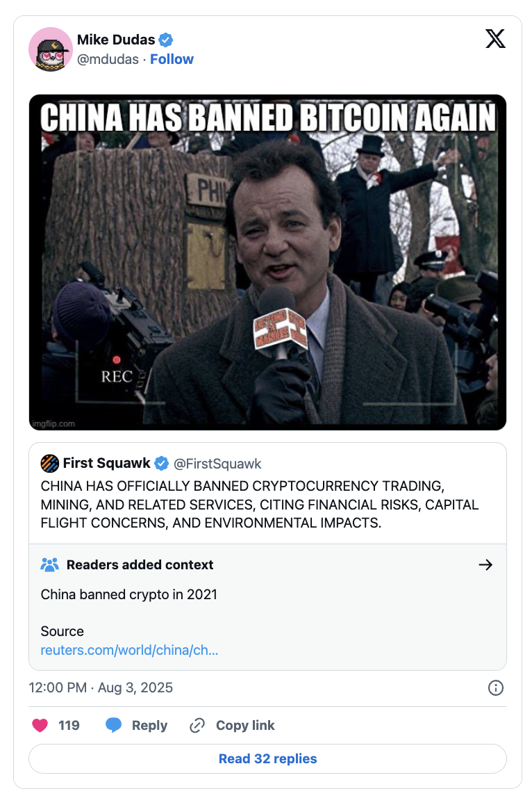
Task: Click the copy link chain icon
Action: [x=197, y=725]
